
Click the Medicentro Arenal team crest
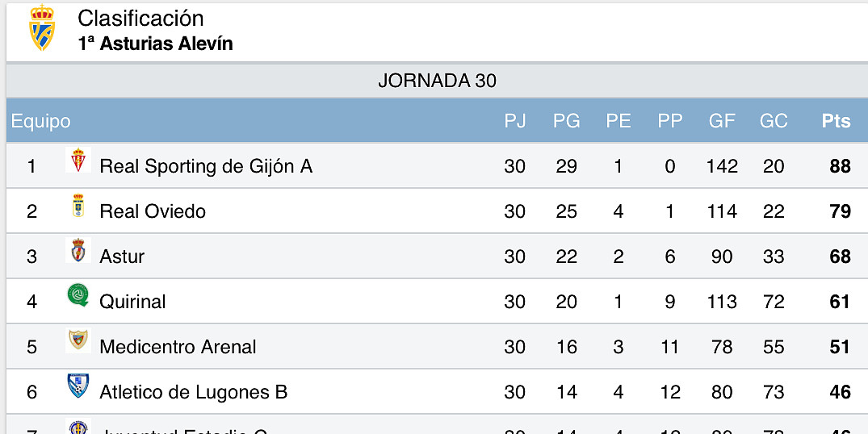[78, 340]
